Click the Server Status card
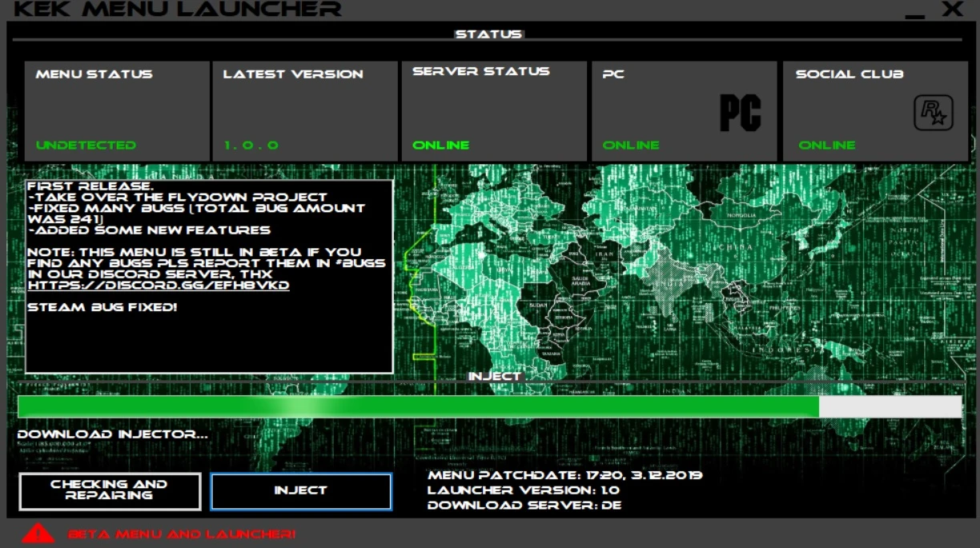This screenshot has height=548, width=980. (494, 111)
